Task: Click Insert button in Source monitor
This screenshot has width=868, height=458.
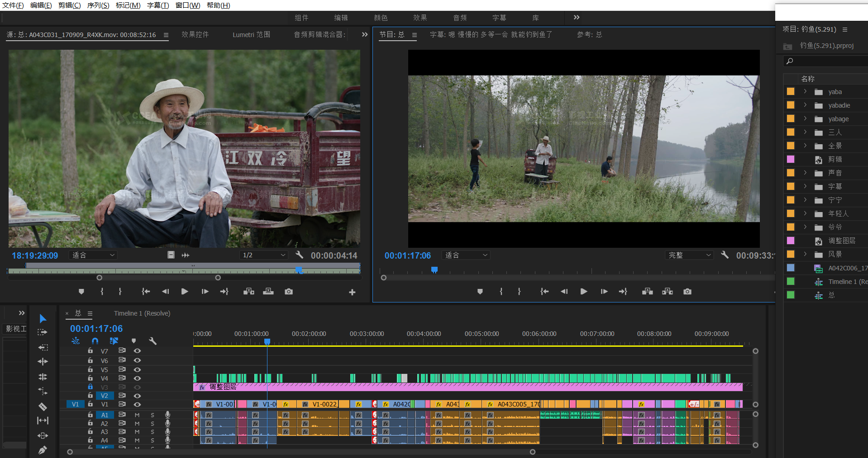Action: (248, 292)
